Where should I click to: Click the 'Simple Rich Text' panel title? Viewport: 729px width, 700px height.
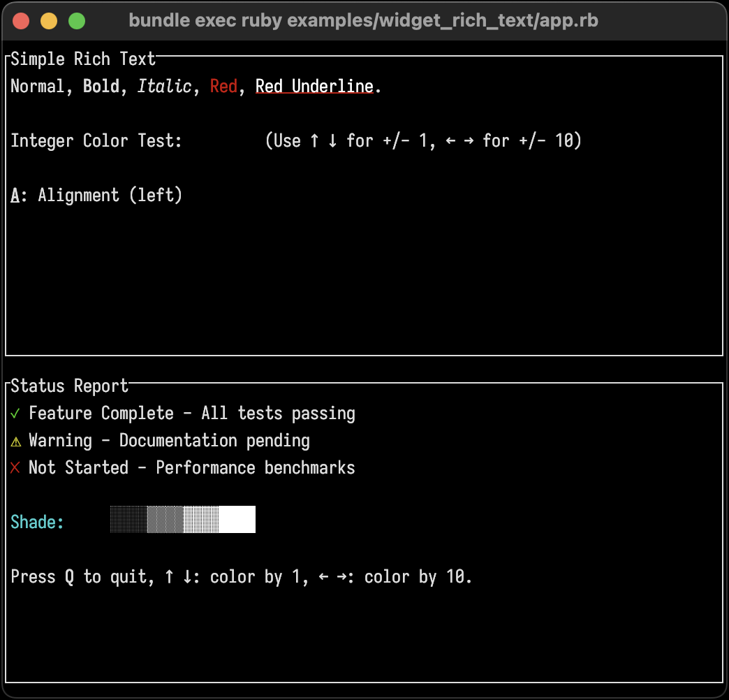point(83,59)
